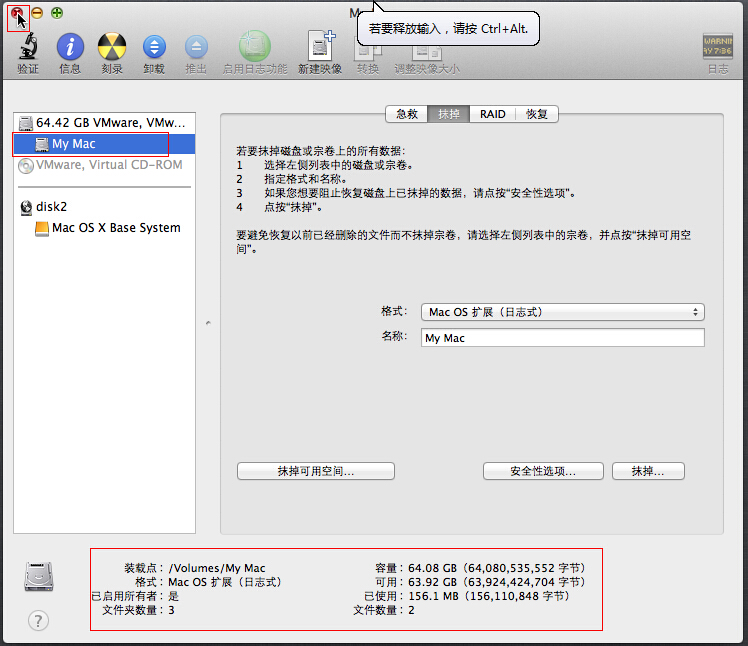The image size is (748, 646).
Task: Minimize the window with yellow button
Action: point(37,13)
